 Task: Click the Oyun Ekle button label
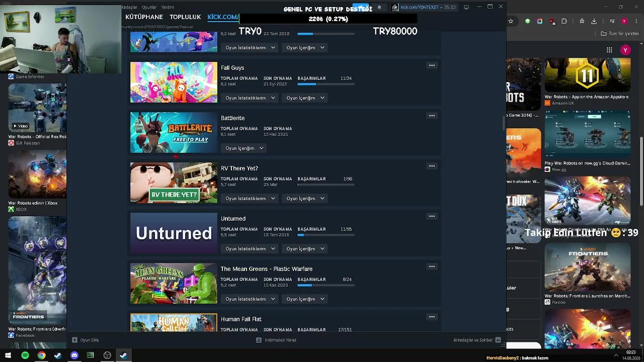click(90, 340)
